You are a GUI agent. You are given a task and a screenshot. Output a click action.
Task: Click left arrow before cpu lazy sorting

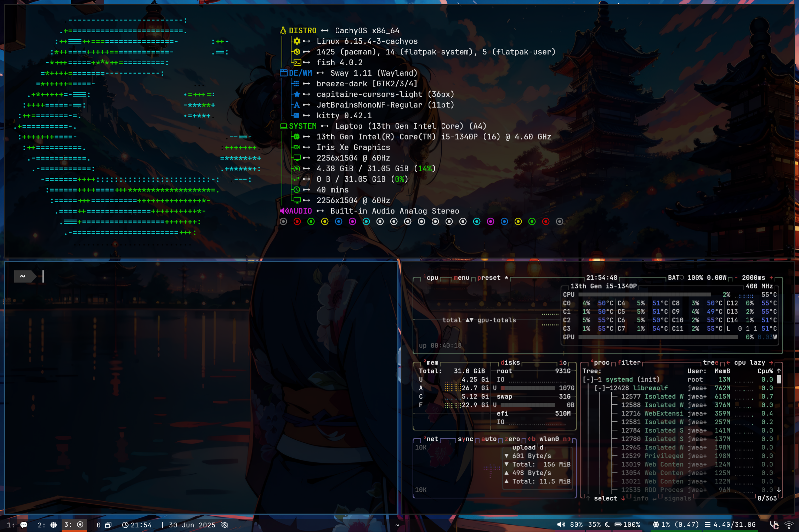pos(728,363)
